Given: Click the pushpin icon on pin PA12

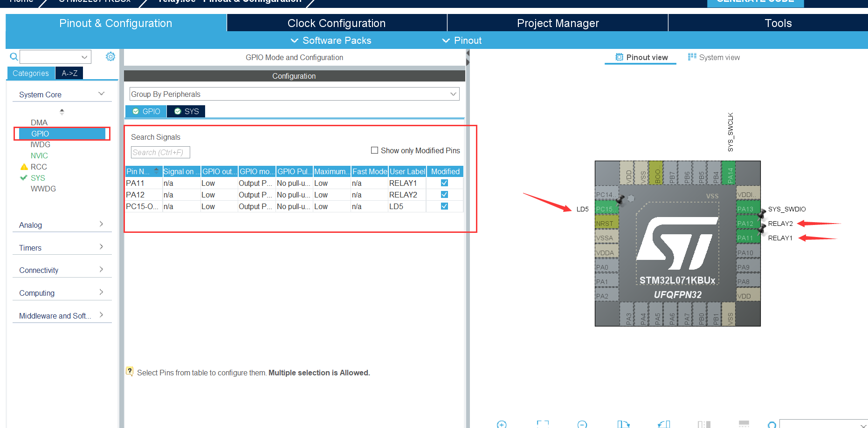Looking at the screenshot, I should [762, 215].
